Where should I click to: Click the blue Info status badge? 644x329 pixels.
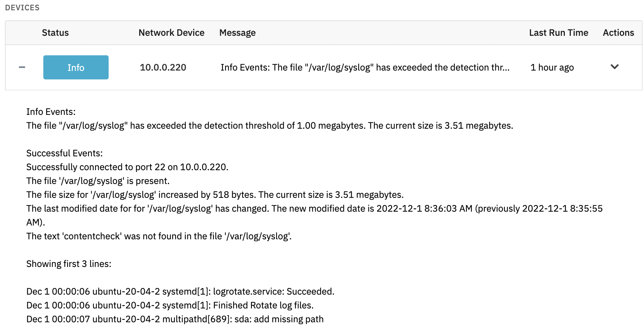76,67
